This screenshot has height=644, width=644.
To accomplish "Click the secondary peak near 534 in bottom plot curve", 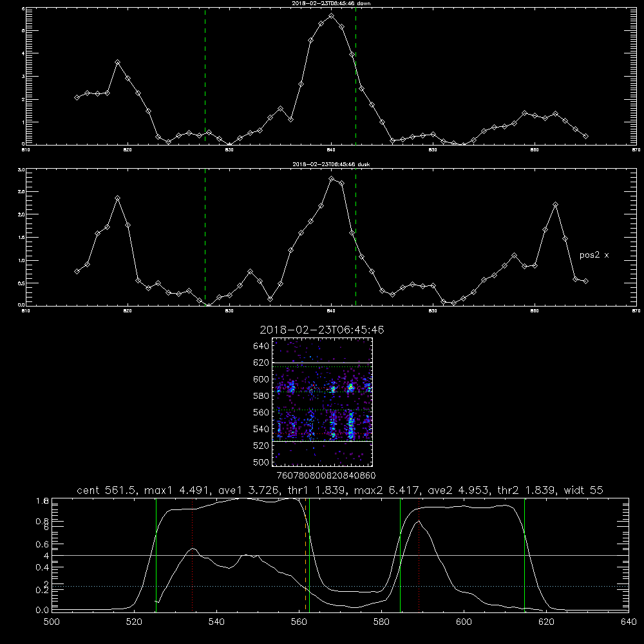I will (193, 549).
